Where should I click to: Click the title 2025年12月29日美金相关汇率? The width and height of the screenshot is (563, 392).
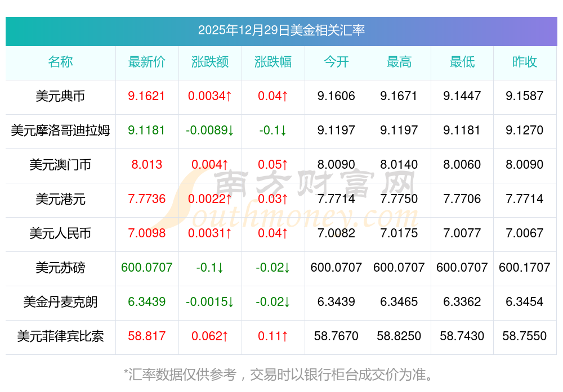point(281,30)
